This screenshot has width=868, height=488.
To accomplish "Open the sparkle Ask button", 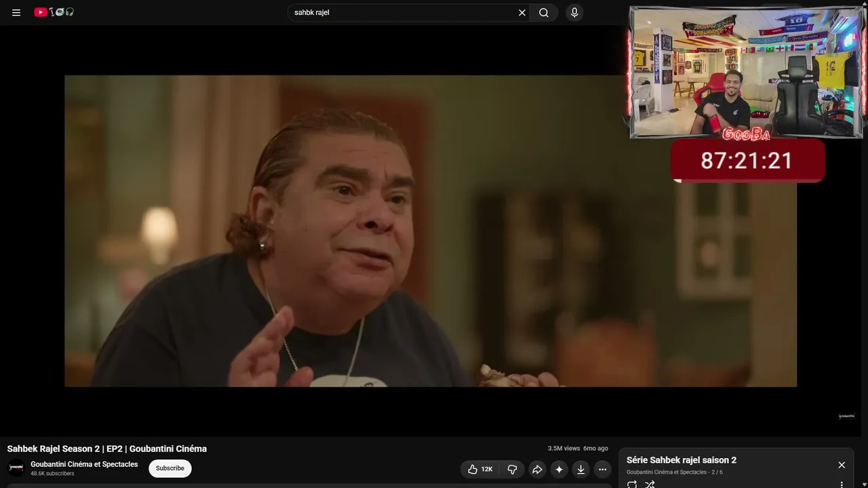I will 559,469.
